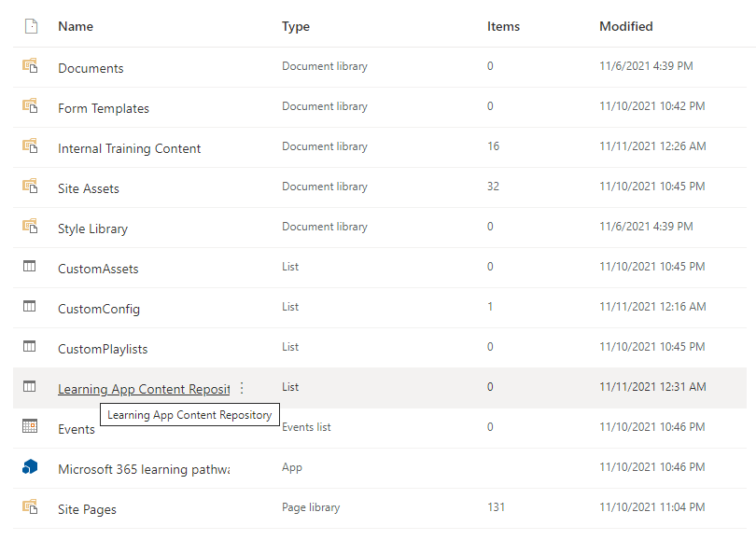The height and width of the screenshot is (540, 756).
Task: Open the Form Templates library
Action: [x=104, y=109]
